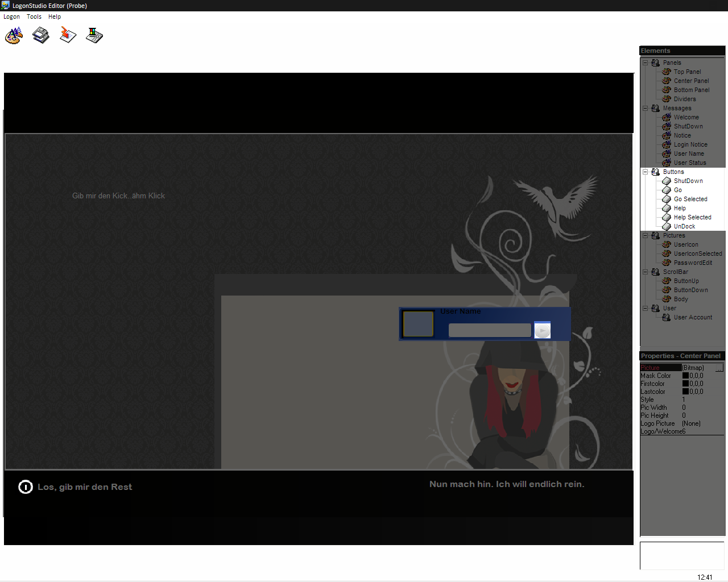Click the lightning bolt document icon
Image resolution: width=728 pixels, height=582 pixels.
[68, 36]
